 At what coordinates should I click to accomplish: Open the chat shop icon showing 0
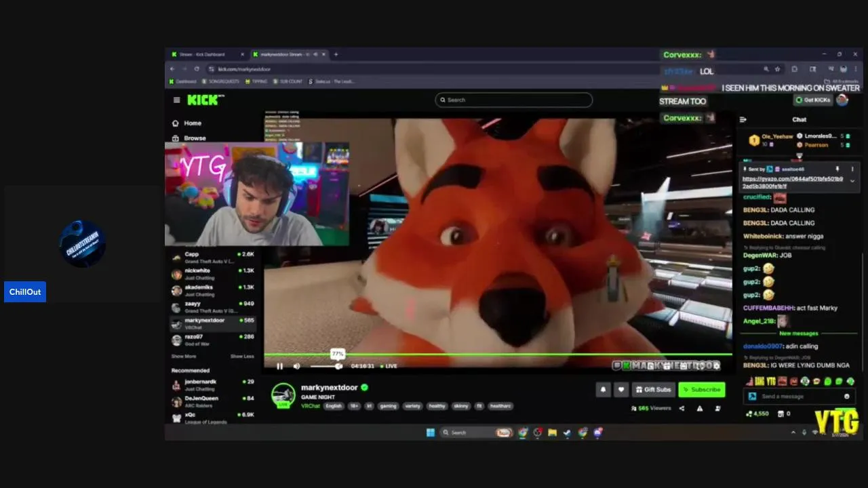[784, 413]
